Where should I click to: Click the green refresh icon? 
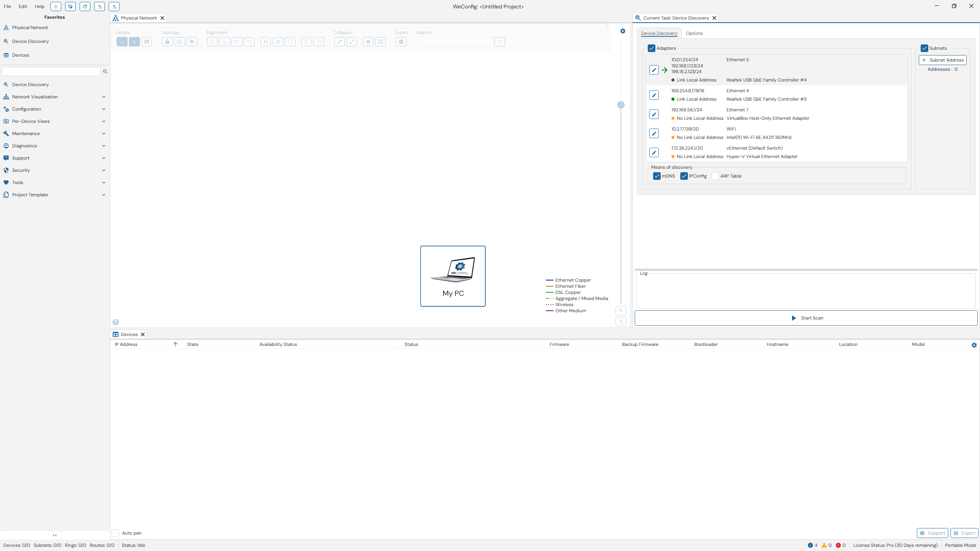(x=85, y=7)
